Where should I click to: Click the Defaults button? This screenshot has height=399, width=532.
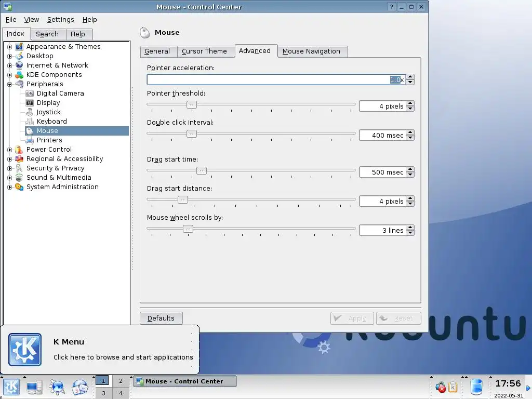click(x=161, y=318)
